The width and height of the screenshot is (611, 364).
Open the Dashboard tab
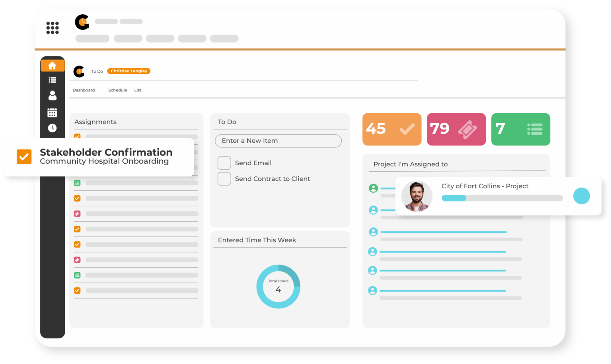click(x=84, y=90)
